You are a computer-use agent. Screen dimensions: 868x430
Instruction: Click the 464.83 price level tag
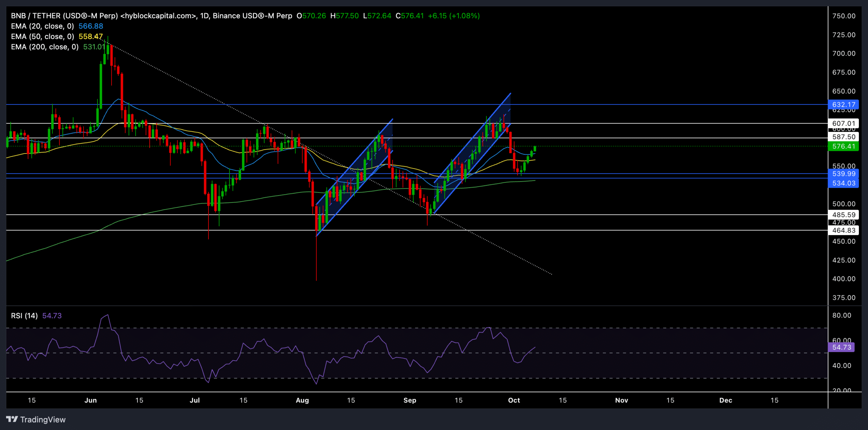pyautogui.click(x=844, y=230)
